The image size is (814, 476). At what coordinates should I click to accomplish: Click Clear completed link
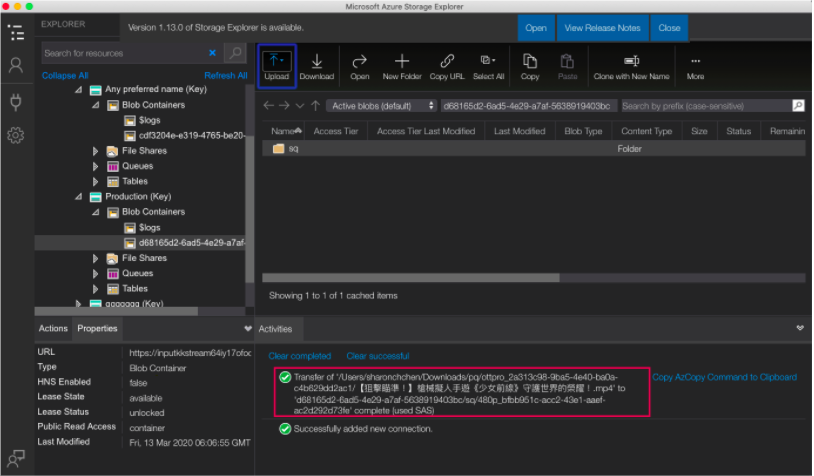300,356
